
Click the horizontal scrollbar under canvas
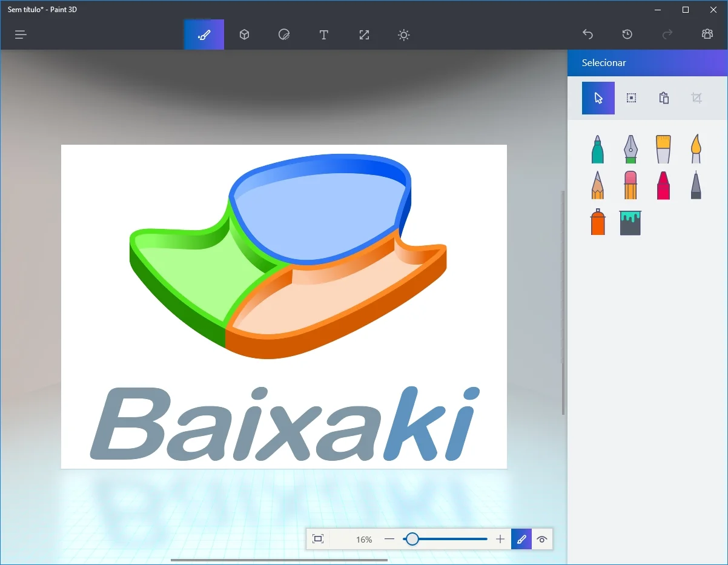pos(279,560)
